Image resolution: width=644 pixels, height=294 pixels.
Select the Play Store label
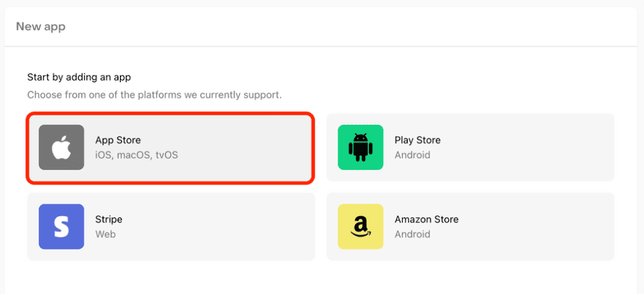417,140
